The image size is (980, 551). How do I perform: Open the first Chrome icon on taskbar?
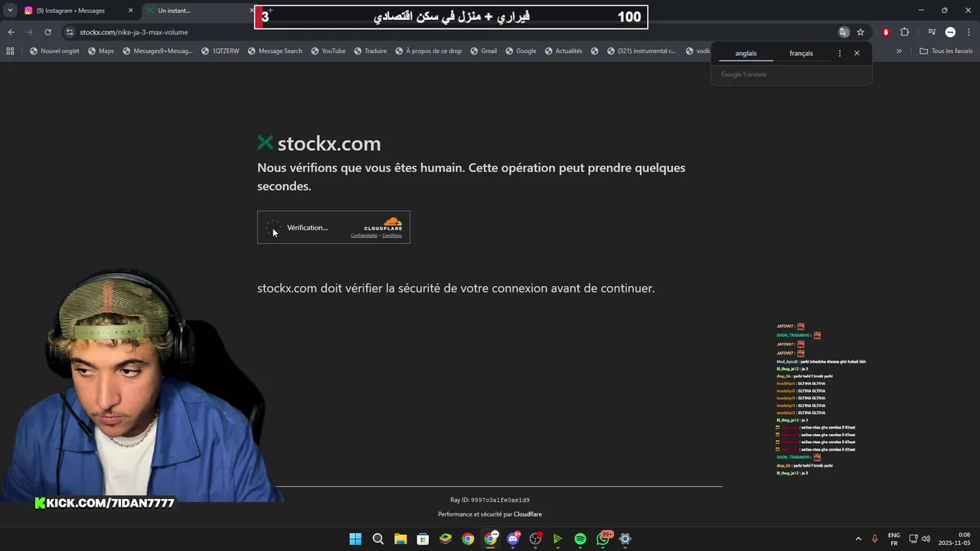tap(468, 539)
